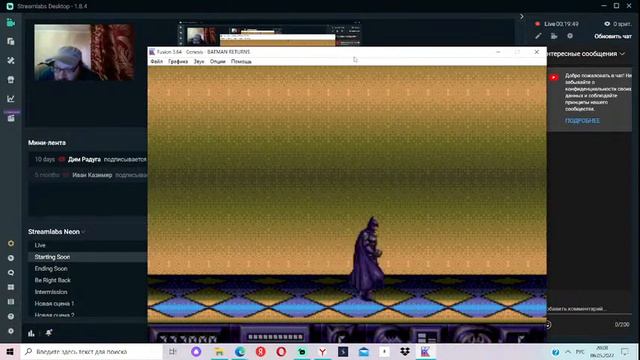Click the viewer count eye icon
The width and height of the screenshot is (640, 360).
click(x=607, y=24)
